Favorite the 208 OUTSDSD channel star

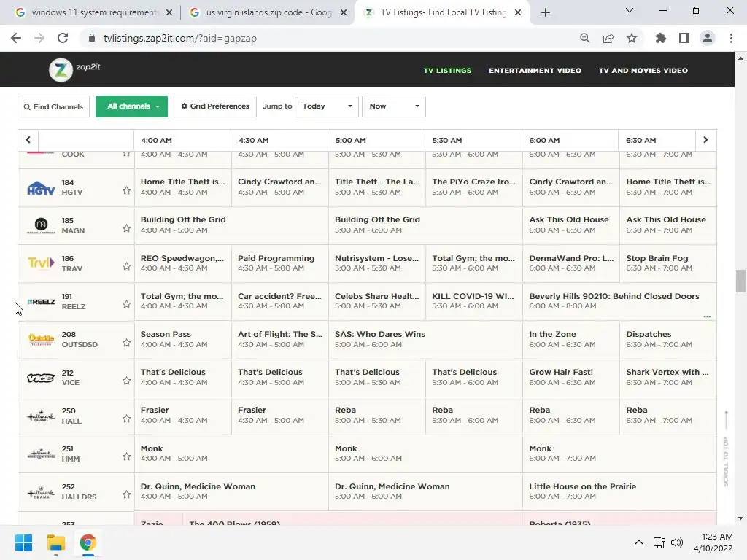coord(126,343)
